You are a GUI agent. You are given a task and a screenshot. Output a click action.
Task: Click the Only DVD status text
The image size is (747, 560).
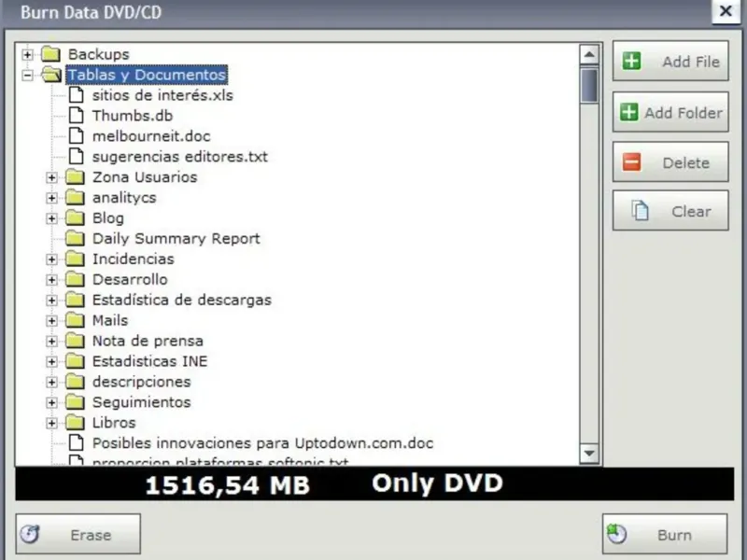(437, 483)
